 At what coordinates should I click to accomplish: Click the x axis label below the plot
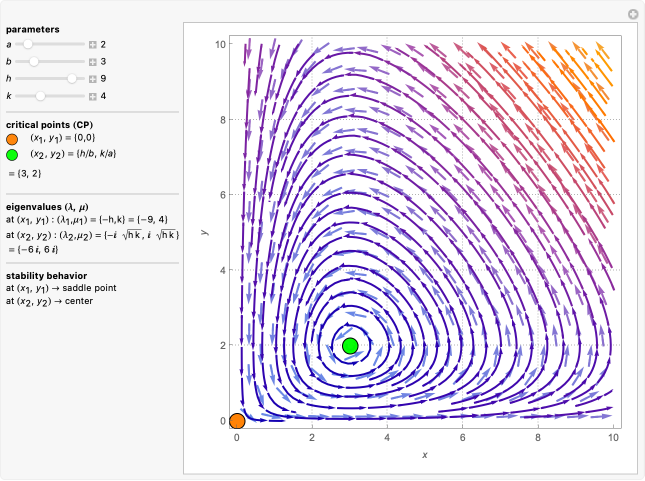425,456
